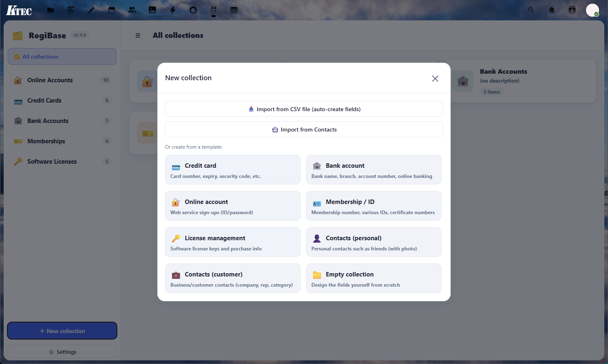The width and height of the screenshot is (608, 364).
Task: Click the "New collection" dialog title
Action: point(188,78)
